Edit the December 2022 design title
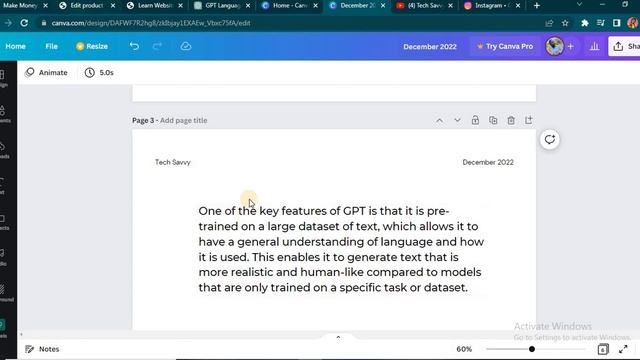The height and width of the screenshot is (360, 640). point(430,47)
